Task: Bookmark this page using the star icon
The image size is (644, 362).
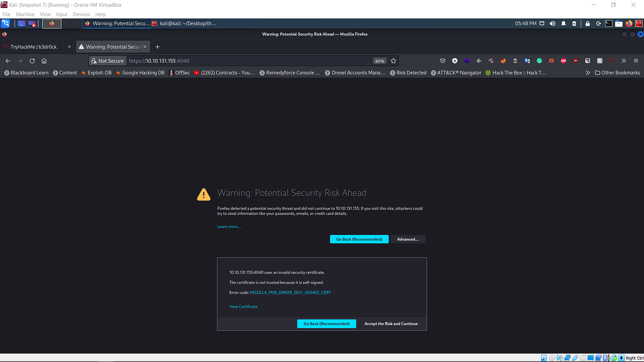Action: pos(393,61)
